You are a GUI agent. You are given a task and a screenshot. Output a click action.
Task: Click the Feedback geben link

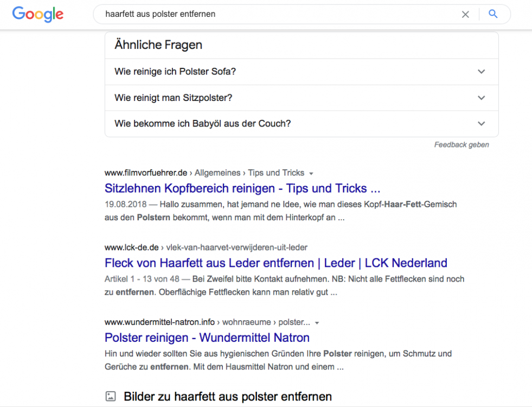[x=461, y=144]
